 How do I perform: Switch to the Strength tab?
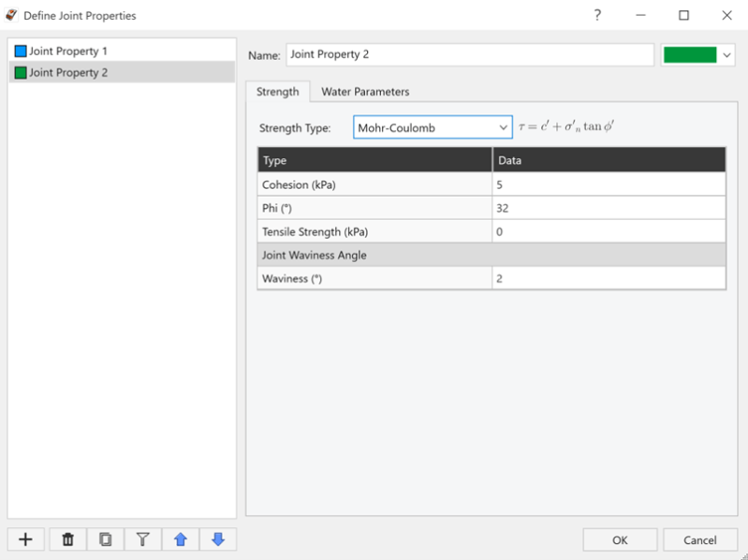pyautogui.click(x=278, y=92)
